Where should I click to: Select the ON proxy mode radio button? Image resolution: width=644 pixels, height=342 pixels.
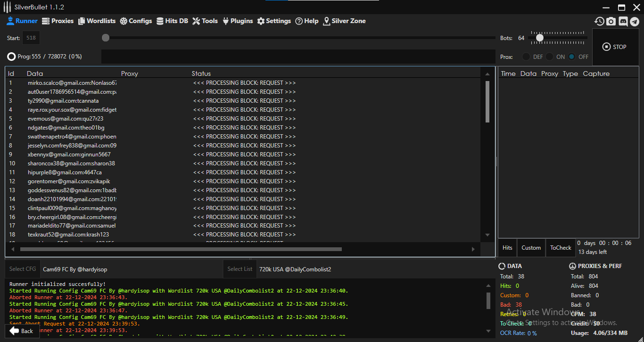550,57
